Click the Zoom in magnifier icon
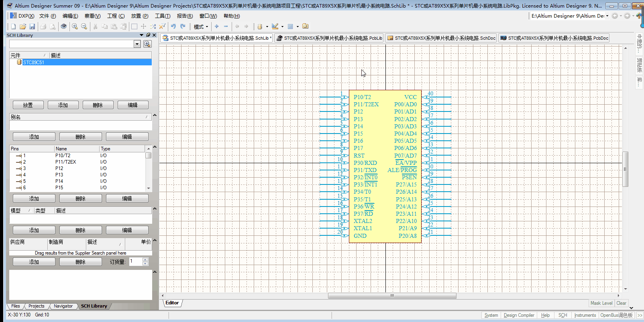644x322 pixels. pos(75,26)
